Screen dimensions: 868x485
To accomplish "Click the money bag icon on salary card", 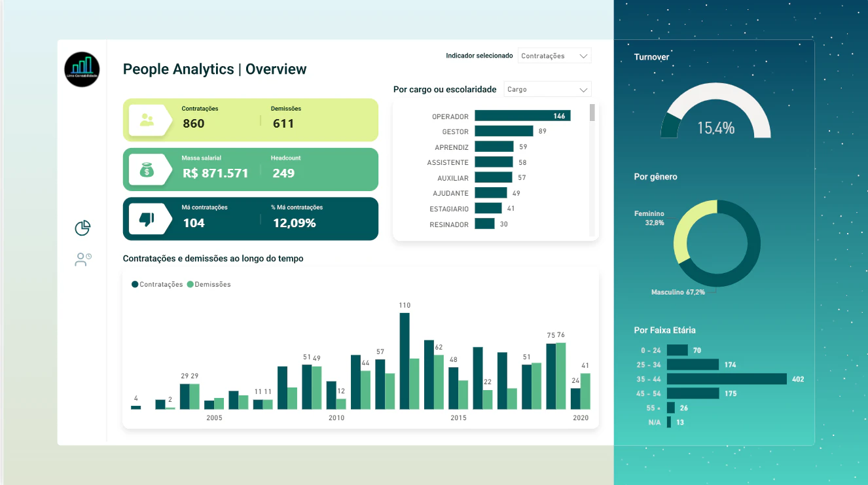I will tap(147, 170).
